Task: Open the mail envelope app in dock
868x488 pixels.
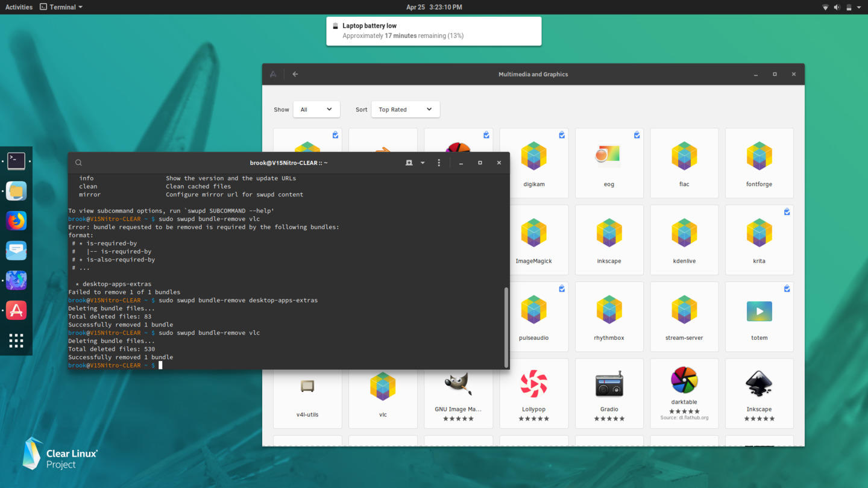Action: pyautogui.click(x=16, y=251)
